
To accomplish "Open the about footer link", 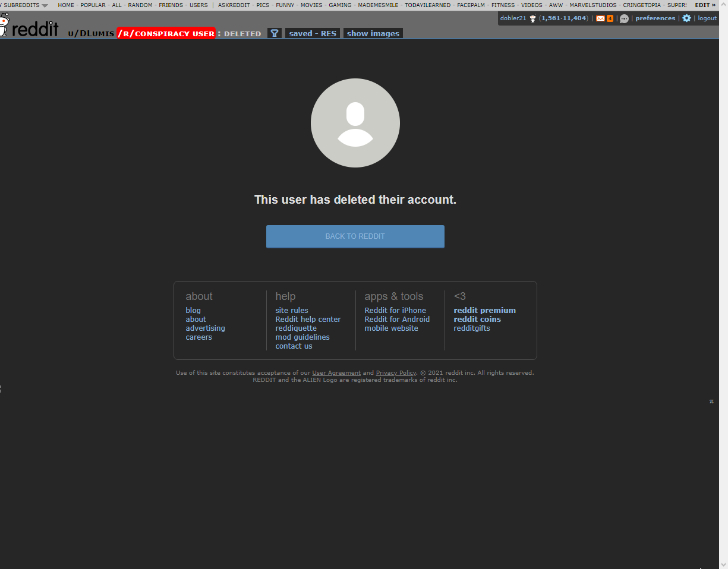I will point(196,320).
